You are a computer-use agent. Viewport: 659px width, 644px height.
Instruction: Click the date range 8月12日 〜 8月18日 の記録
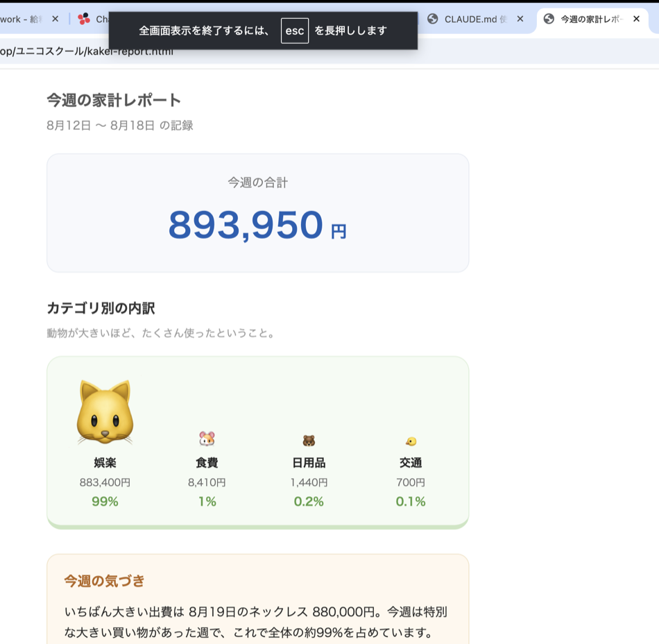coord(120,126)
